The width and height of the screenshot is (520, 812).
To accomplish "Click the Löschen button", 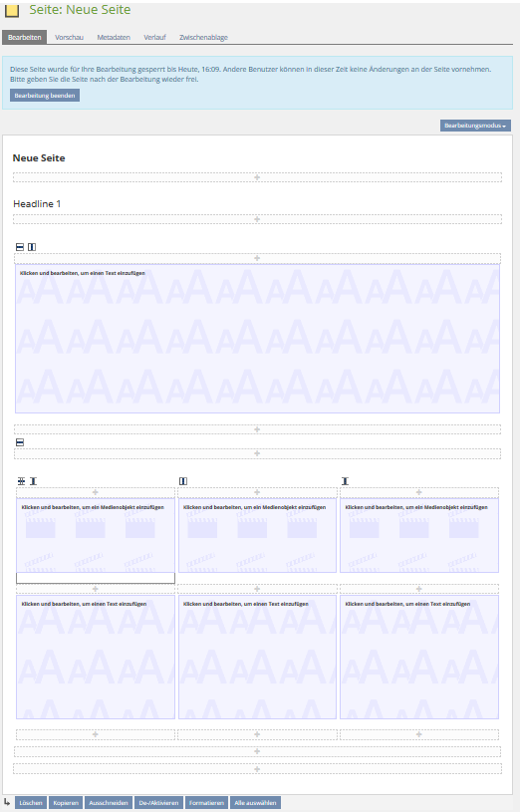I will click(31, 803).
